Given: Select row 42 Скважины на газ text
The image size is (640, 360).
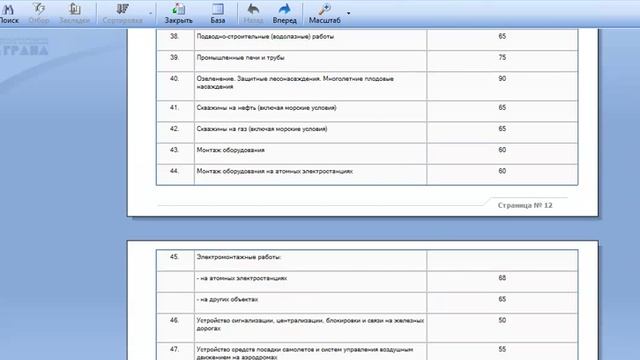Looking at the screenshot, I should 262,129.
